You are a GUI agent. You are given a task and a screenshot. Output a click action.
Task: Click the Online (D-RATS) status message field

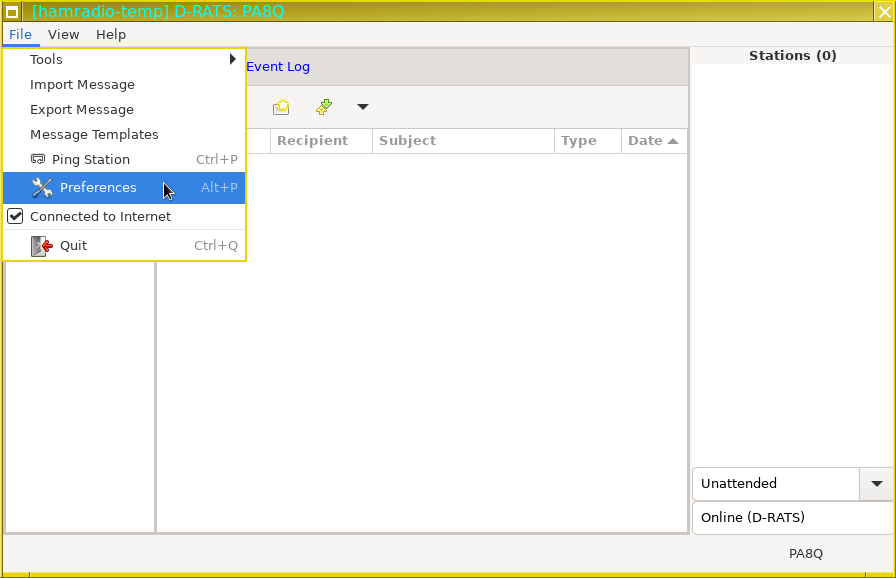[x=792, y=518]
